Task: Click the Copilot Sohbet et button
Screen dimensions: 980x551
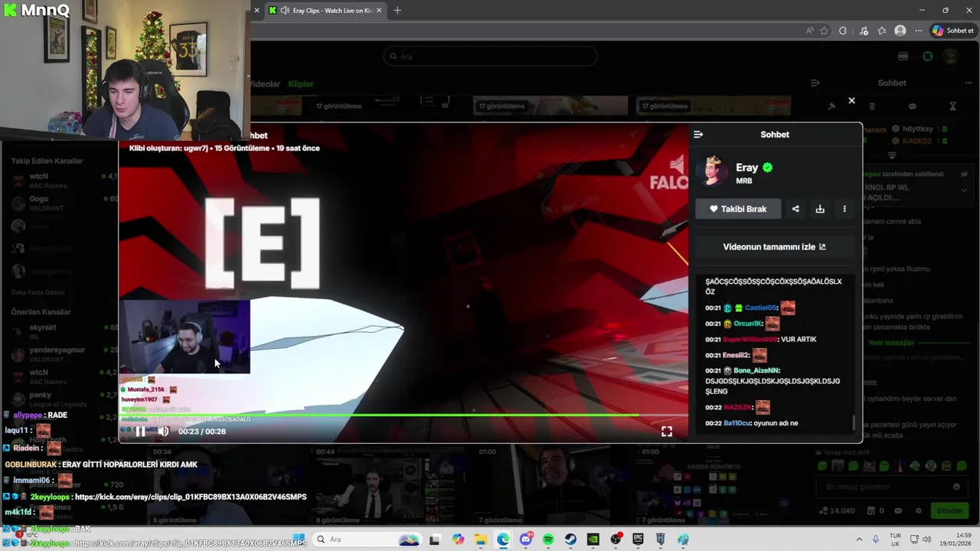Action: [x=952, y=31]
